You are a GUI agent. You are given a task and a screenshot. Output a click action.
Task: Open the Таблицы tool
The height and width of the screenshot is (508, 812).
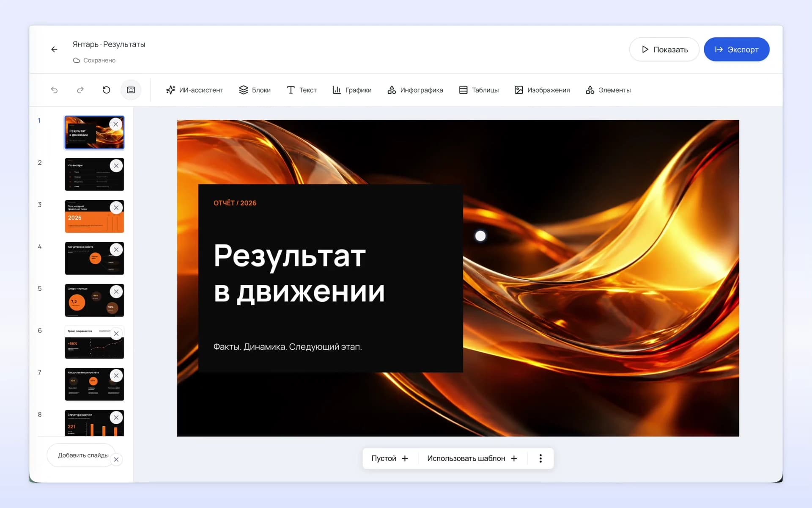pyautogui.click(x=479, y=90)
